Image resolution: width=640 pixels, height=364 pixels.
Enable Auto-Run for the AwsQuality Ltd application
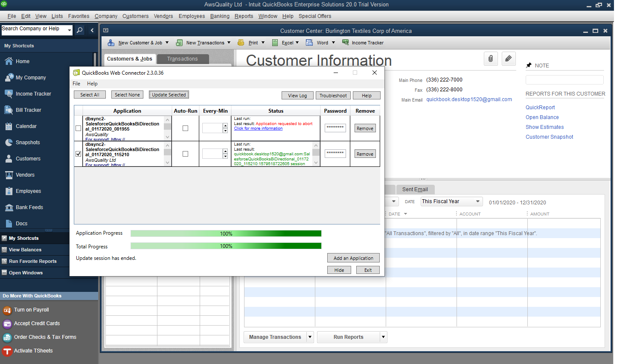[185, 154]
